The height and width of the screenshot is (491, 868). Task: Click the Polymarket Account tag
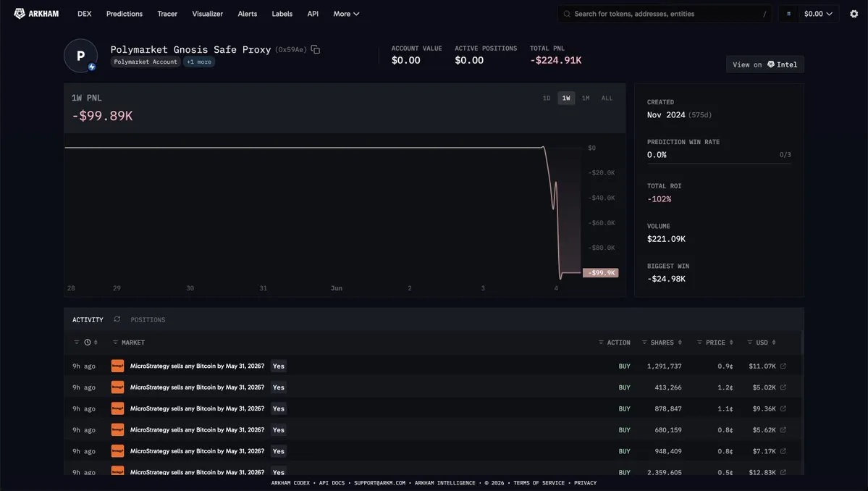(x=146, y=62)
